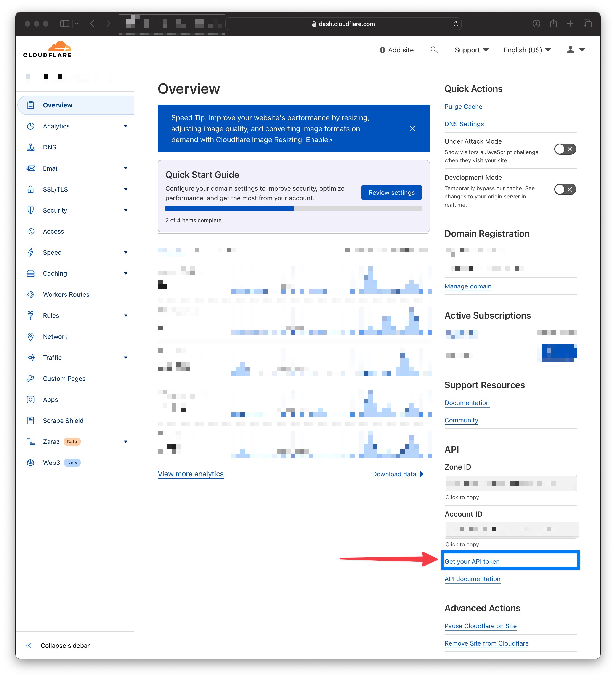
Task: Click the Review settings button
Action: tap(391, 192)
